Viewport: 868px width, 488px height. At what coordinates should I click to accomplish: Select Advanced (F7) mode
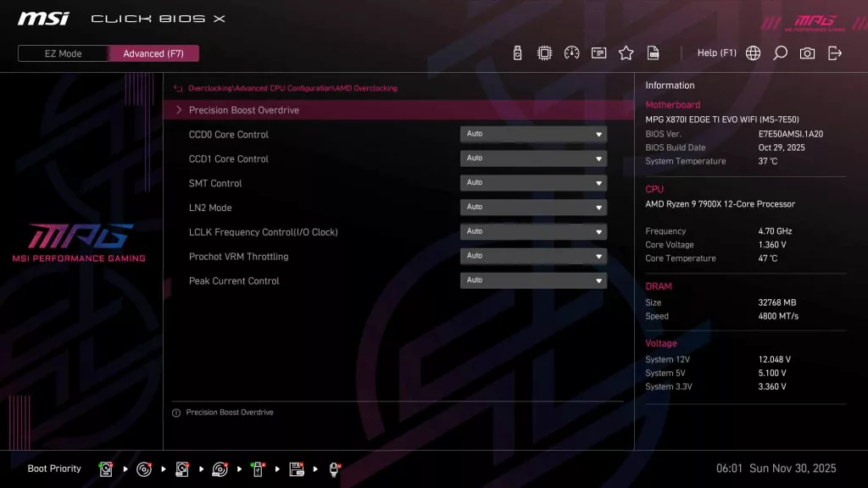click(153, 53)
